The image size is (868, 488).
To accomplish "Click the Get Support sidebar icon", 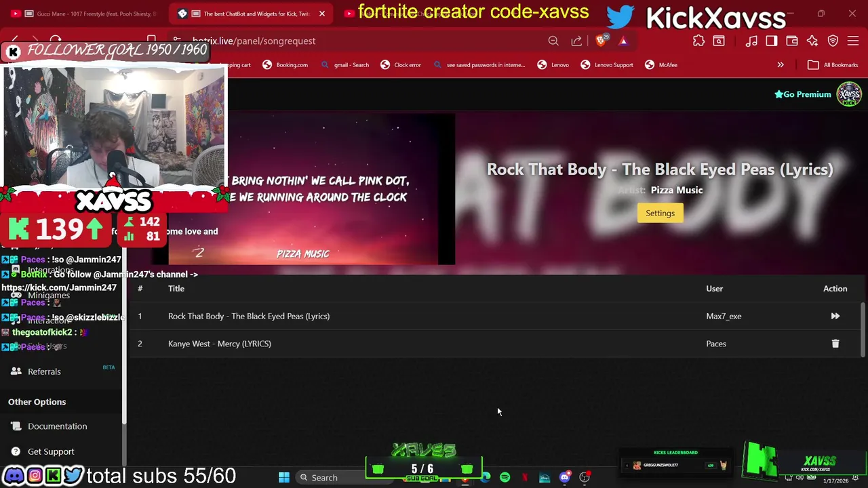I will pos(16,451).
